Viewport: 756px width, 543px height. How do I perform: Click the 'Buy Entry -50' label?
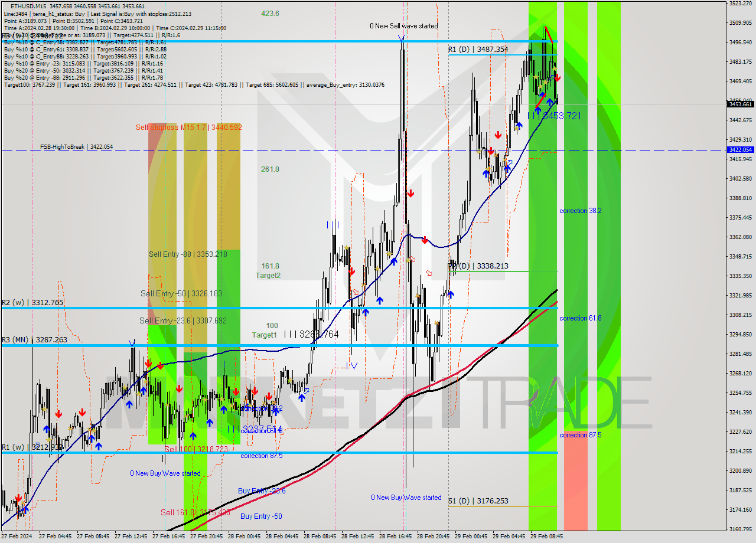[x=261, y=516]
